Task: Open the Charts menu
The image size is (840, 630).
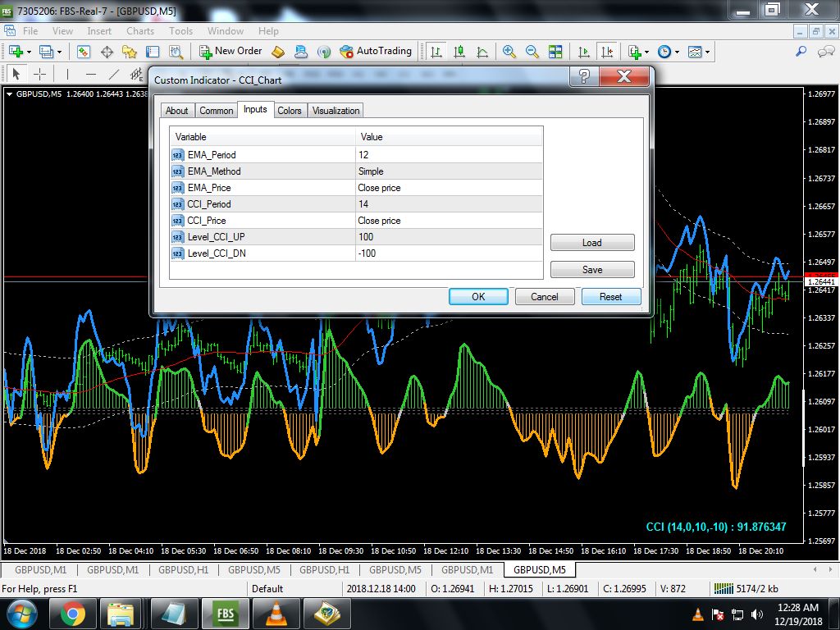Action: tap(140, 31)
